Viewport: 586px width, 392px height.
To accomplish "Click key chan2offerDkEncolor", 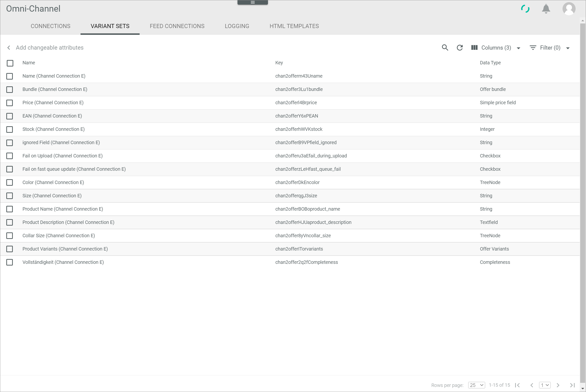I will pos(297,183).
